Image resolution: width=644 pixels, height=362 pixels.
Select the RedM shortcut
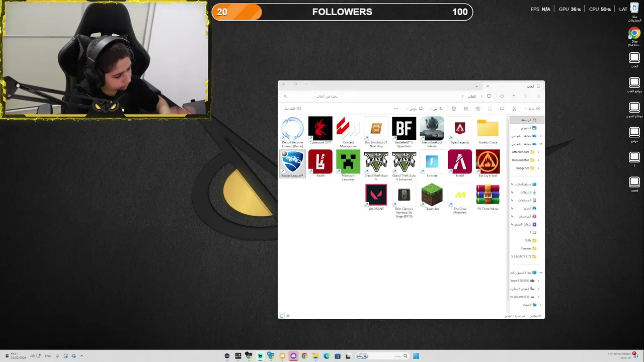(320, 163)
